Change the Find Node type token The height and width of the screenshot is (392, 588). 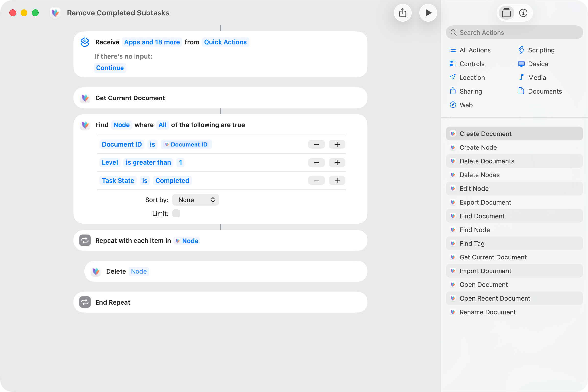(x=122, y=125)
